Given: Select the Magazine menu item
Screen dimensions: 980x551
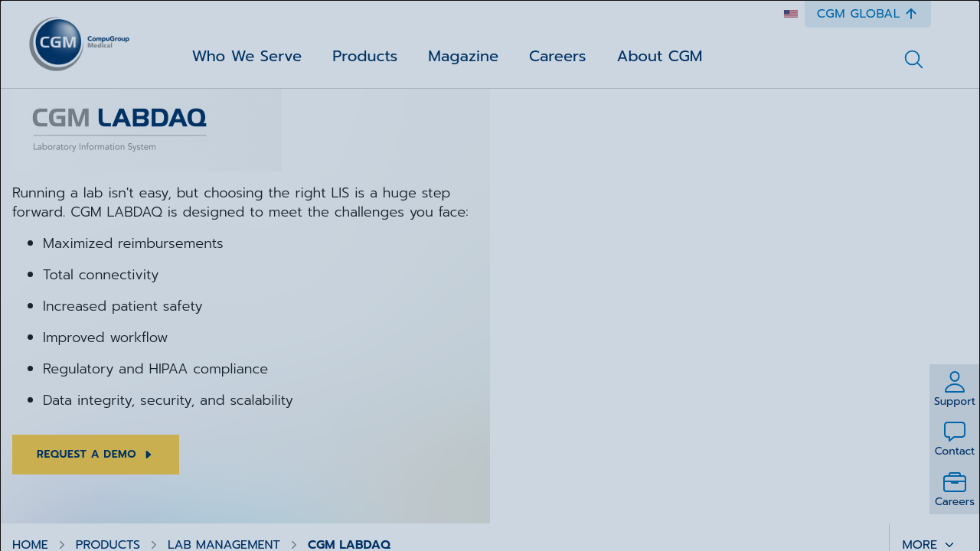Looking at the screenshot, I should tap(463, 57).
